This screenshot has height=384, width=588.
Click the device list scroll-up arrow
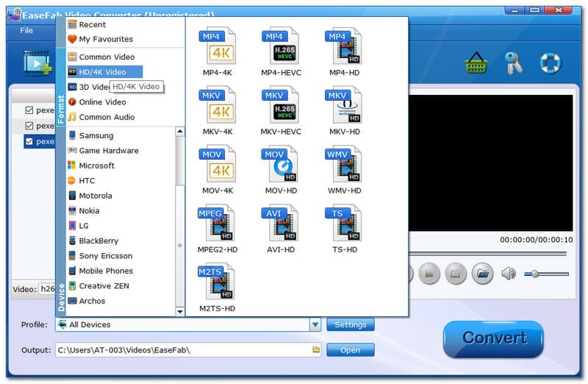point(180,132)
